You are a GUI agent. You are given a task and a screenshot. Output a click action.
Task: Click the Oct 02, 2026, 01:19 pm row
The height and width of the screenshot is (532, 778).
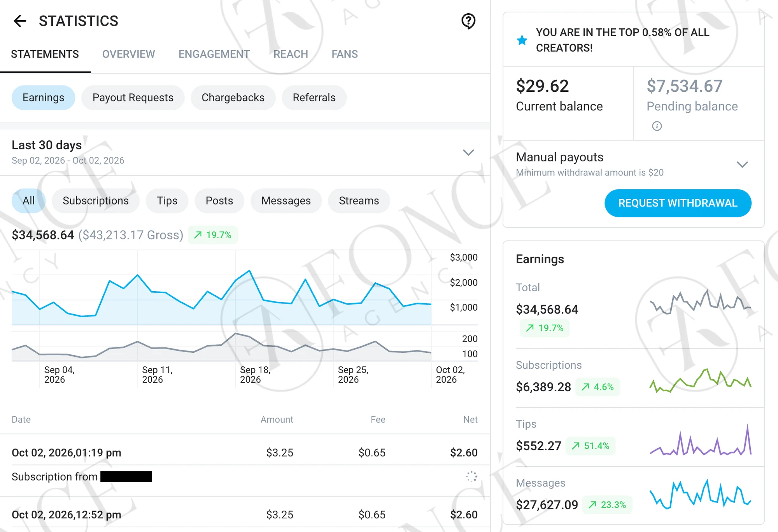[245, 452]
